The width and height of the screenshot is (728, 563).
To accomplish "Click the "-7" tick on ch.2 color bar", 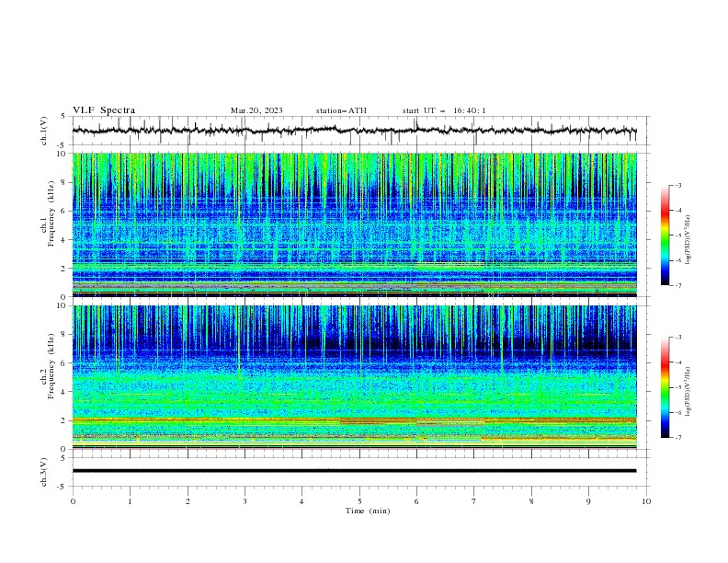I will click(677, 437).
